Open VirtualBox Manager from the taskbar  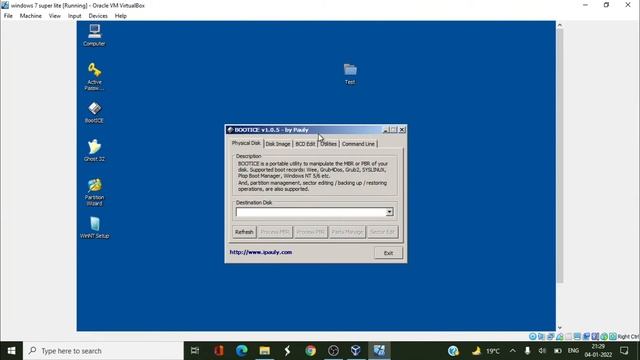356,351
